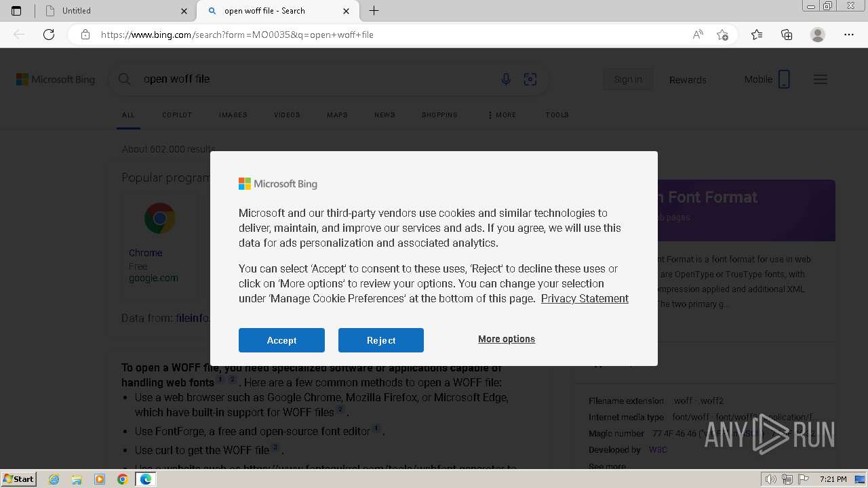Click the Microsoft Bing logo
The height and width of the screenshot is (488, 868).
click(x=56, y=79)
